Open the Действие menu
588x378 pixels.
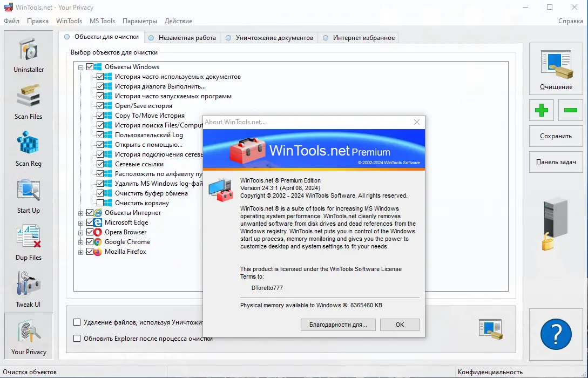coord(179,21)
